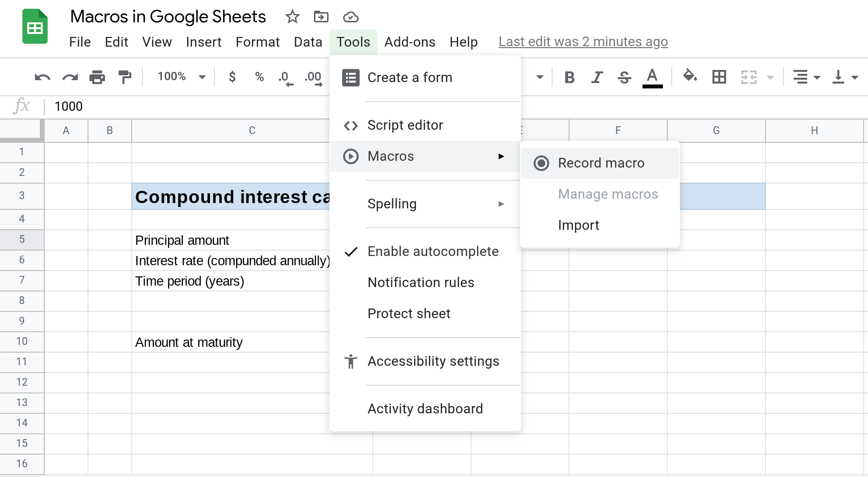The image size is (868, 477).
Task: Open the Add-ons menu
Action: pos(410,42)
